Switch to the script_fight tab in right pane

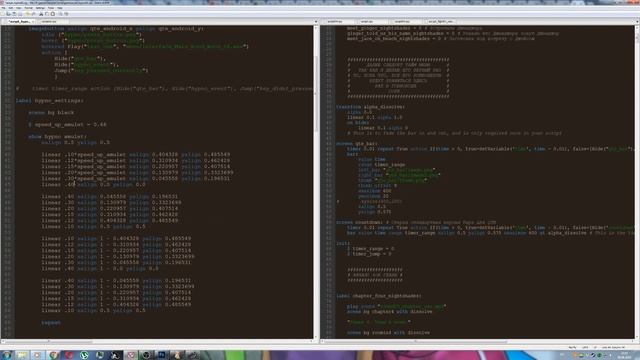(x=441, y=22)
